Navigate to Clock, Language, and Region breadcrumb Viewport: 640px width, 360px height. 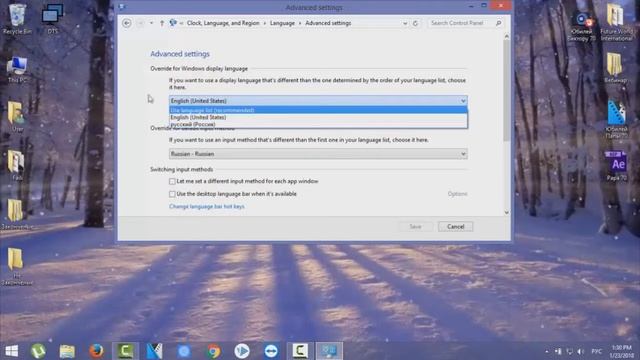223,23
